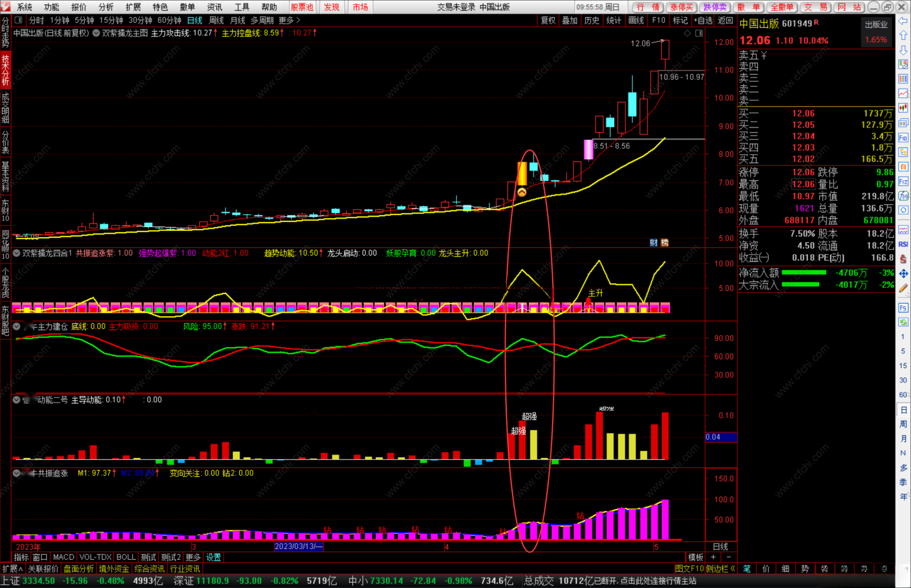Click the four-way move arrows icon
Image resolution: width=911 pixels, height=588 pixels.
coord(903,273)
